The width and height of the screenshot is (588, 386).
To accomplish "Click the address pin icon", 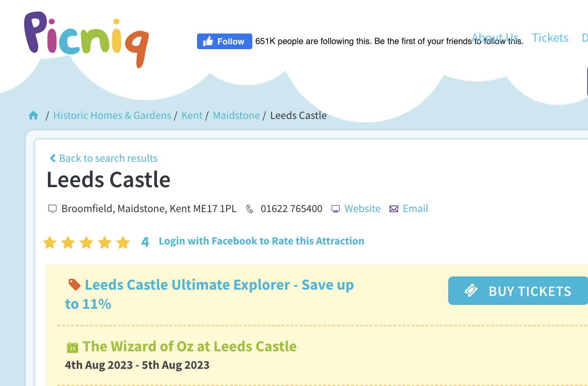I will 52,209.
